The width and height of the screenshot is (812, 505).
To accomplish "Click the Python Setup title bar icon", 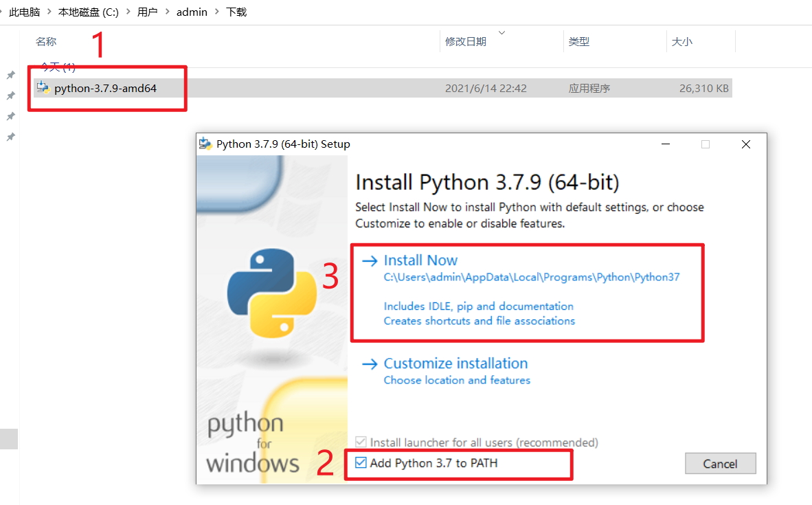I will [x=205, y=144].
